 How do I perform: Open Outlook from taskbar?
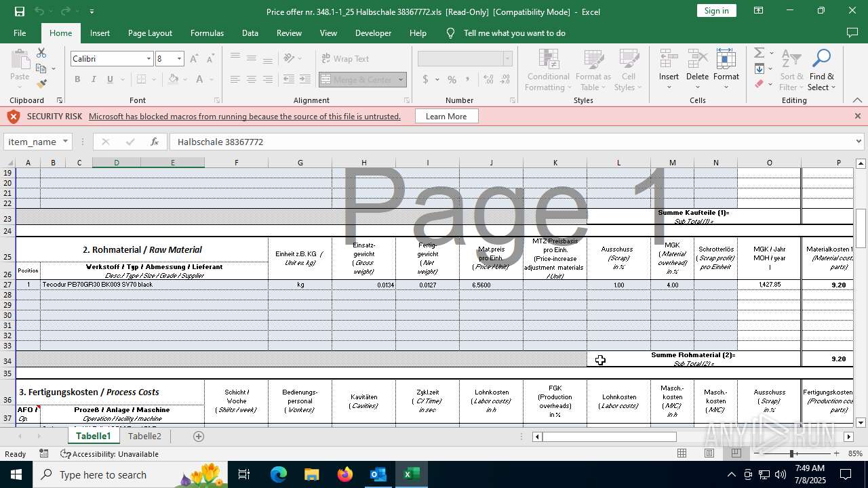tap(378, 474)
